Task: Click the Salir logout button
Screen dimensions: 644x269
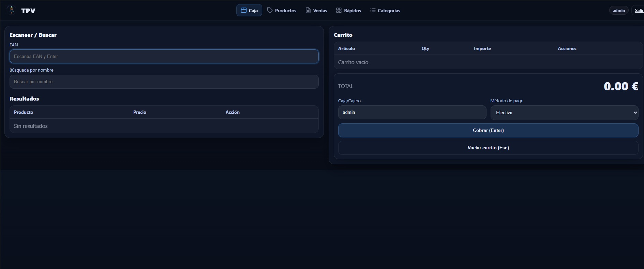Action: coord(638,10)
